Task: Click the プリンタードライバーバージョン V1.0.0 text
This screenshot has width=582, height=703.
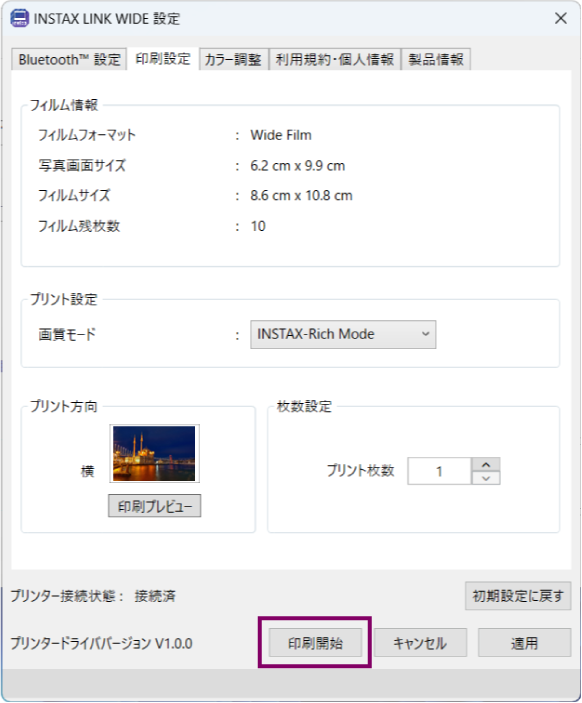Action: pos(101,643)
